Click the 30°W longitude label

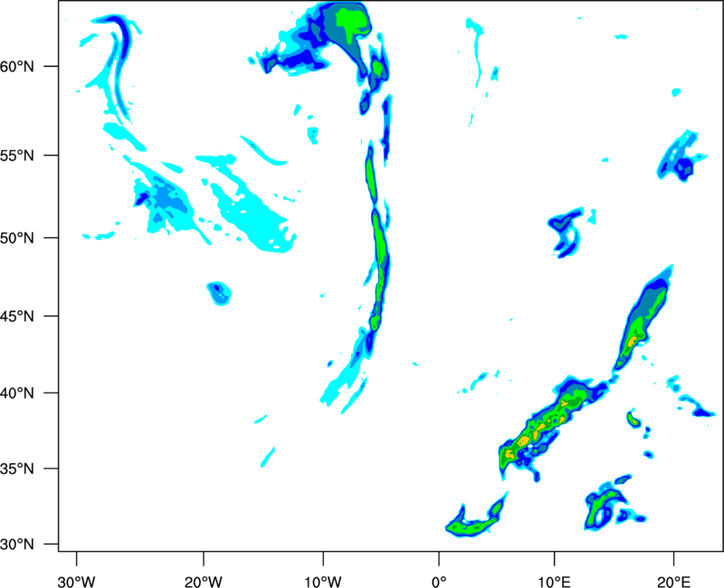(76, 582)
